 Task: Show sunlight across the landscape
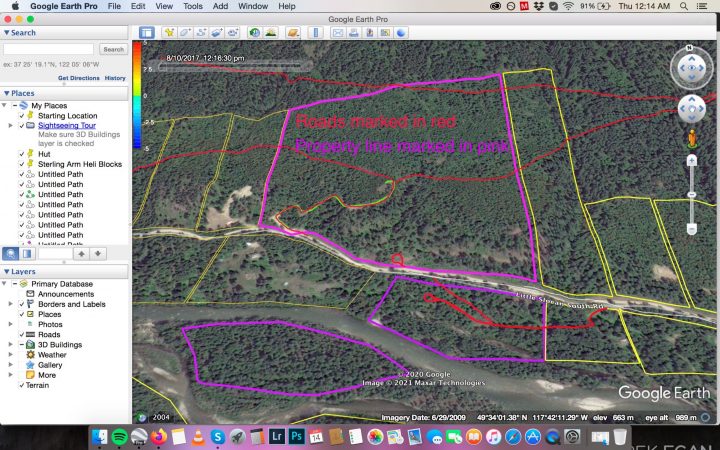(x=269, y=33)
